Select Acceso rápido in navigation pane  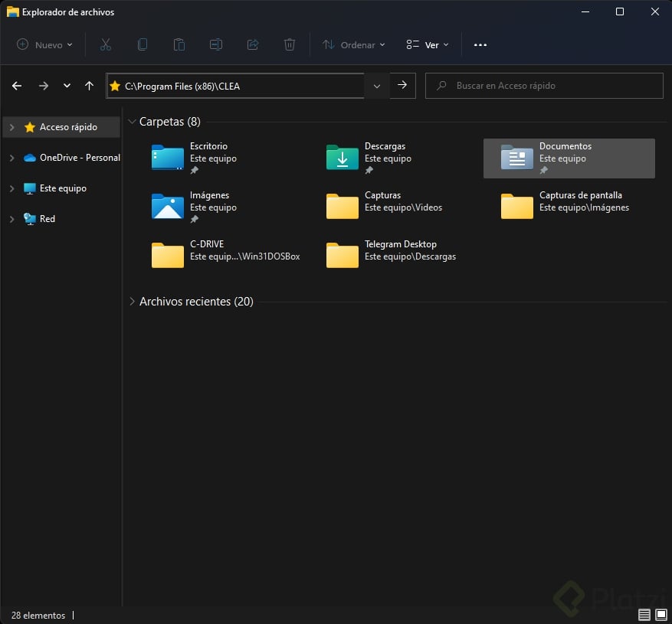pos(61,127)
